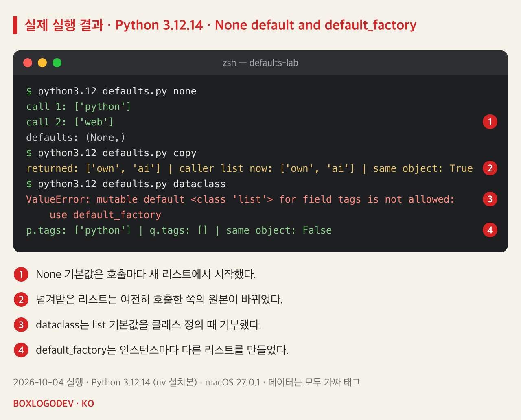Click the 'BOXLOGODEV · KO' brand label
The height and width of the screenshot is (420, 521).
(54, 403)
